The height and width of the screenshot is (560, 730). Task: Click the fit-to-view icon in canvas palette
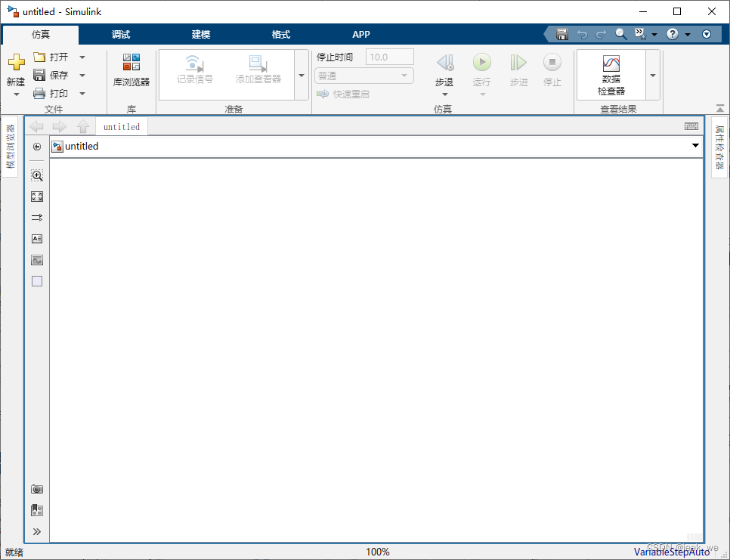(36, 196)
